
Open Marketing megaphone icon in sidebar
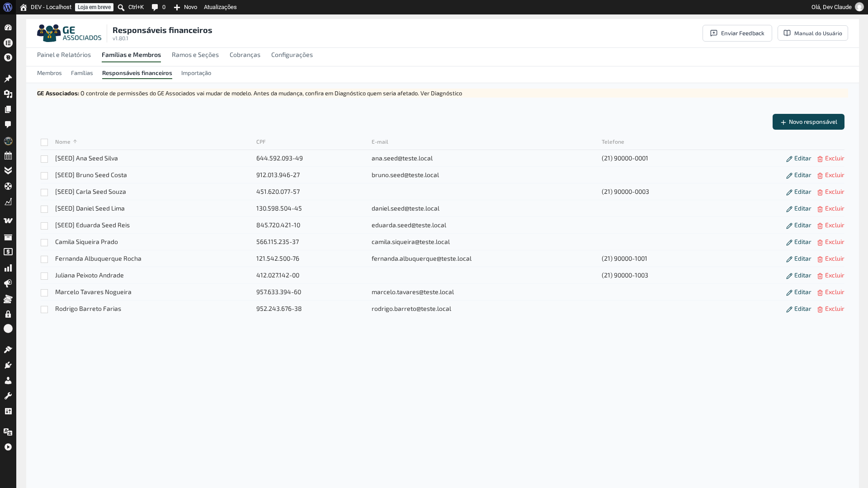(x=8, y=283)
